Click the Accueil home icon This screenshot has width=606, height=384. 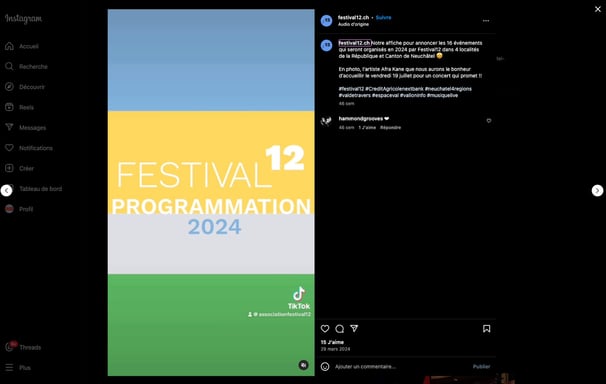pos(9,46)
